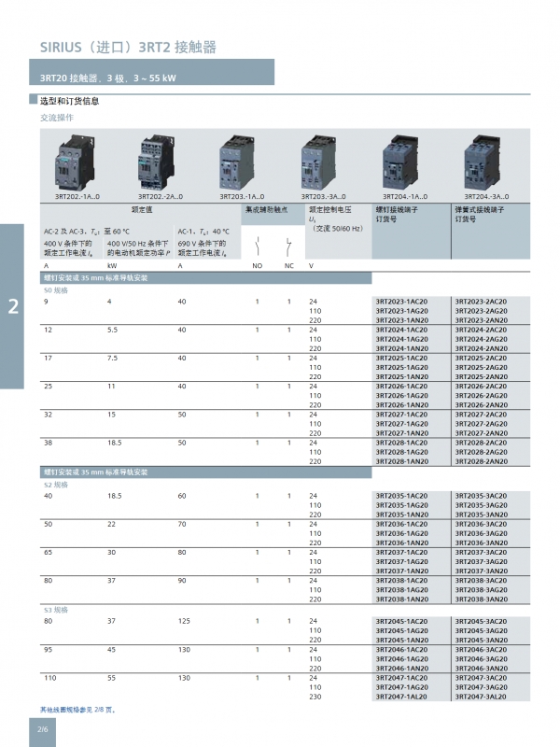Select order number 3RT2038-3AG20
The height and width of the screenshot is (747, 560).
point(481,590)
